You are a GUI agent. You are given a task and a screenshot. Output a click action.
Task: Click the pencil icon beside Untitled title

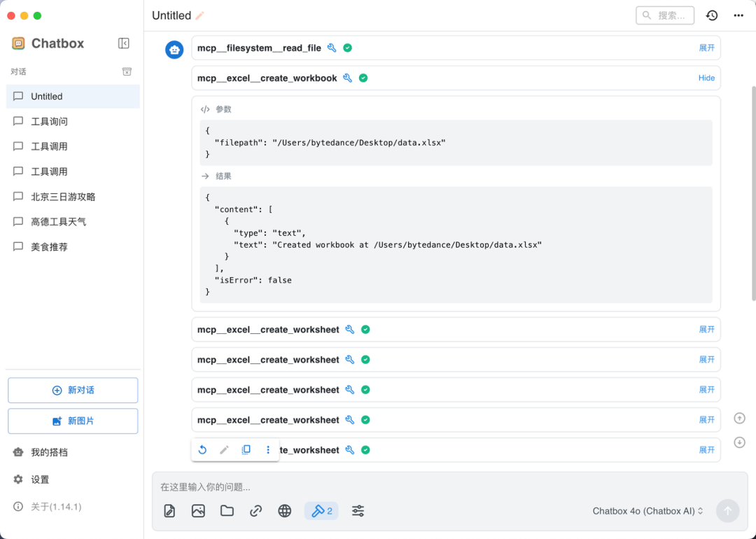pyautogui.click(x=200, y=15)
